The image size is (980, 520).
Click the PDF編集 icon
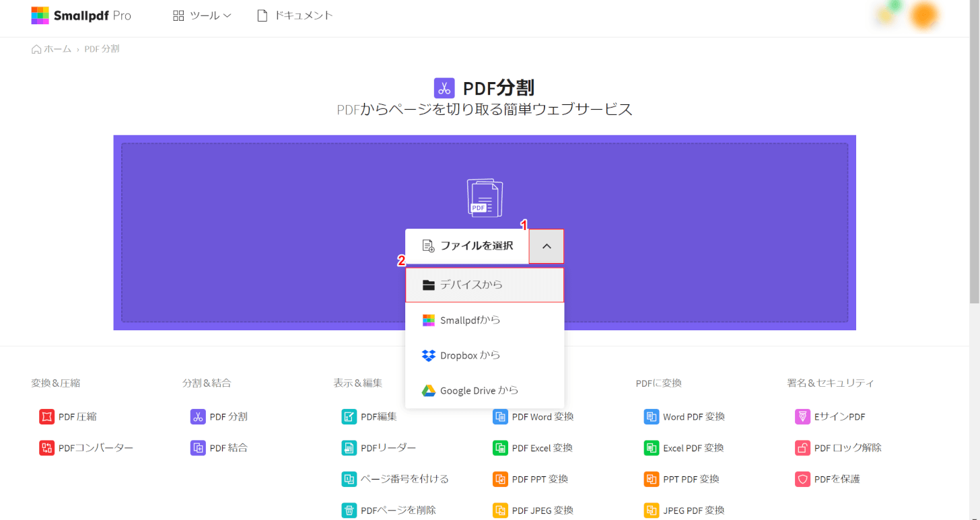tap(349, 416)
